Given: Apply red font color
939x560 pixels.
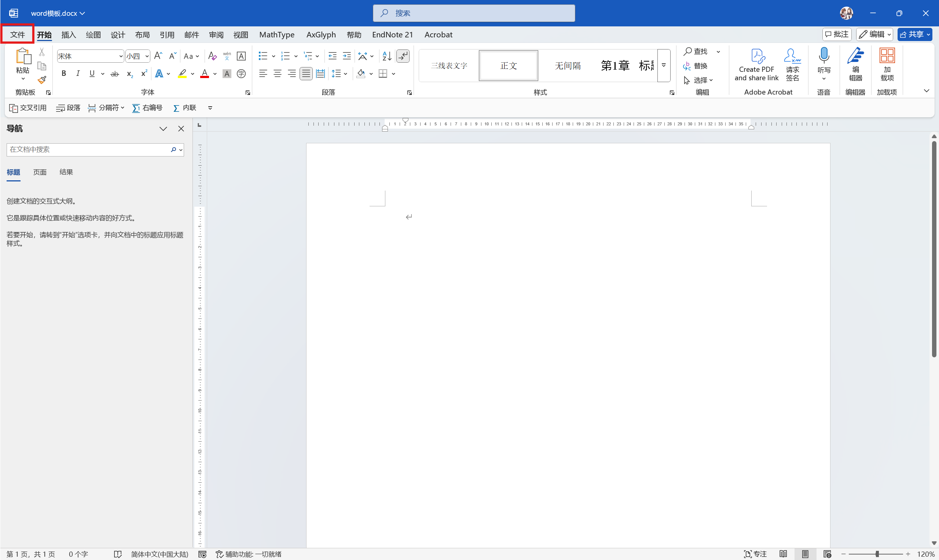Looking at the screenshot, I should click(x=205, y=73).
